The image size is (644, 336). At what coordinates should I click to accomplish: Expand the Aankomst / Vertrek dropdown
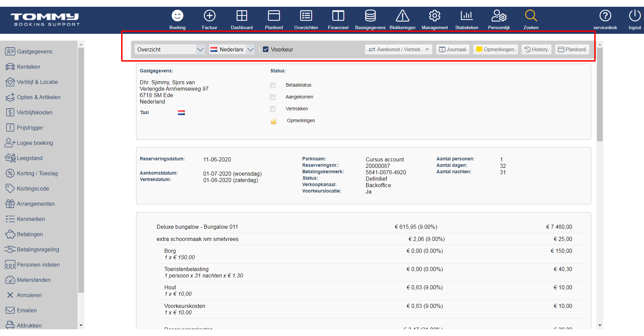coord(398,49)
